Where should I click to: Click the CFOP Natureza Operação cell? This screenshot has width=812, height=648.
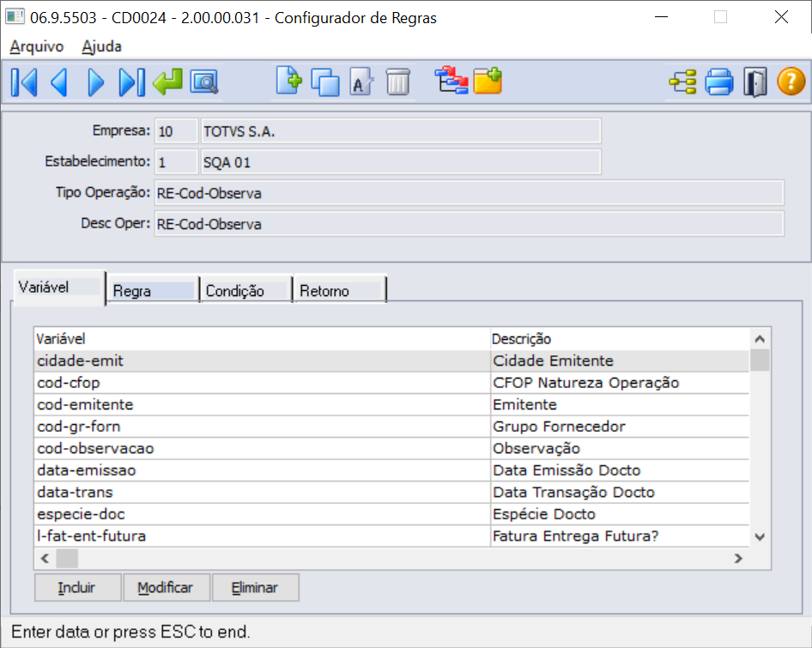tap(620, 383)
